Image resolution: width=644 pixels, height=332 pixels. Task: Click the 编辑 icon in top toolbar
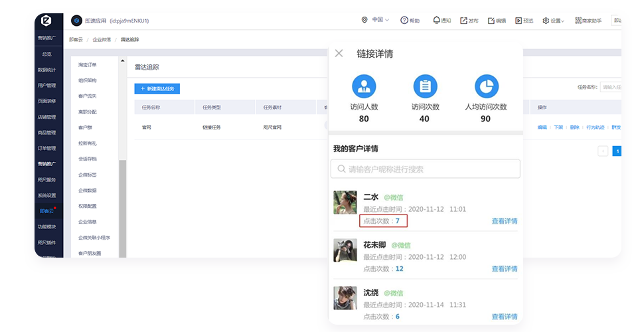pyautogui.click(x=491, y=21)
